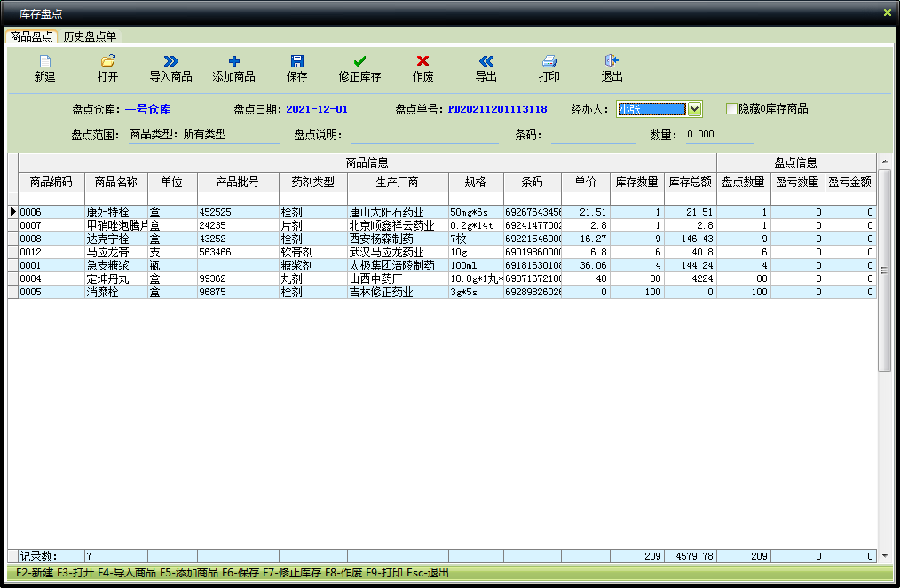Click the 盈亏金额 column header

850,183
